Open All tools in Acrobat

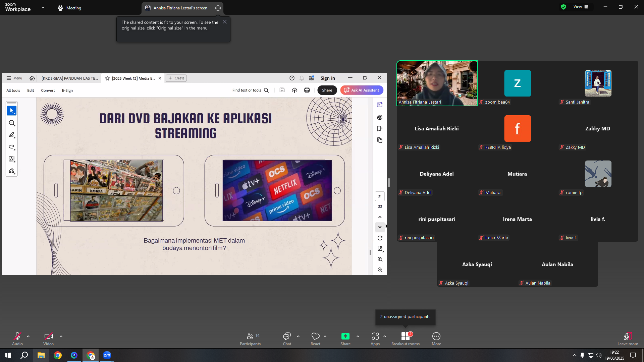tap(13, 90)
